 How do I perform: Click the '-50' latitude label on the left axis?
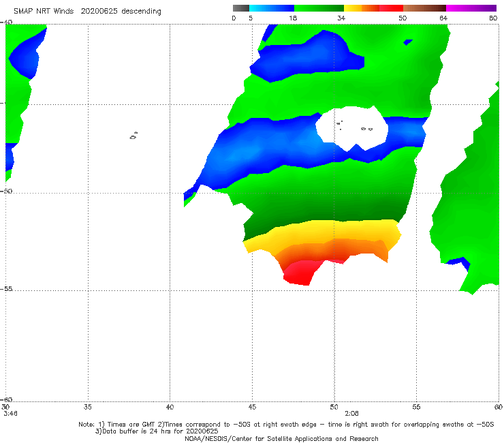(x=6, y=191)
